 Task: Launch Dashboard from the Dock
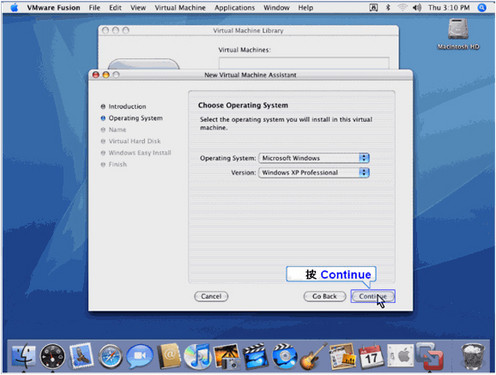(x=52, y=356)
